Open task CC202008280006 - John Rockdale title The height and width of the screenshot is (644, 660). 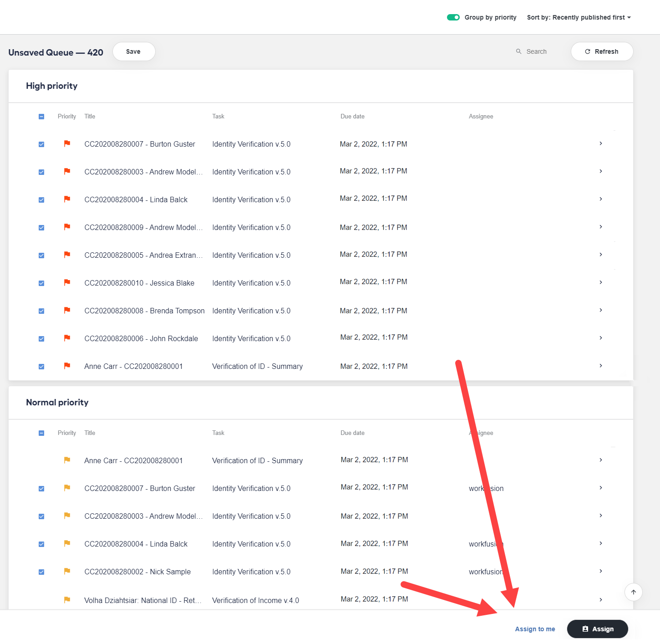pyautogui.click(x=141, y=338)
